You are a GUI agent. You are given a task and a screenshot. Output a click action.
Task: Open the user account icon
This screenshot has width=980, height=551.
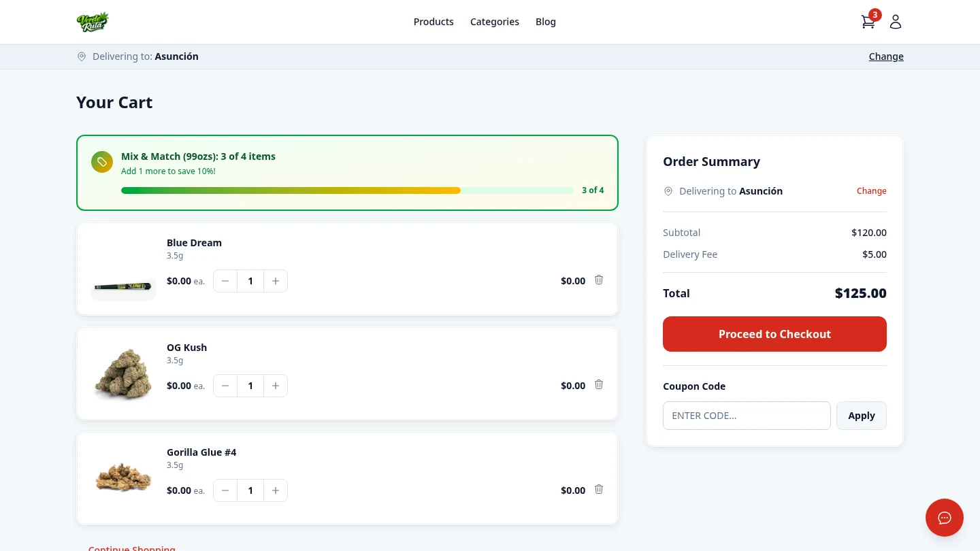click(895, 21)
